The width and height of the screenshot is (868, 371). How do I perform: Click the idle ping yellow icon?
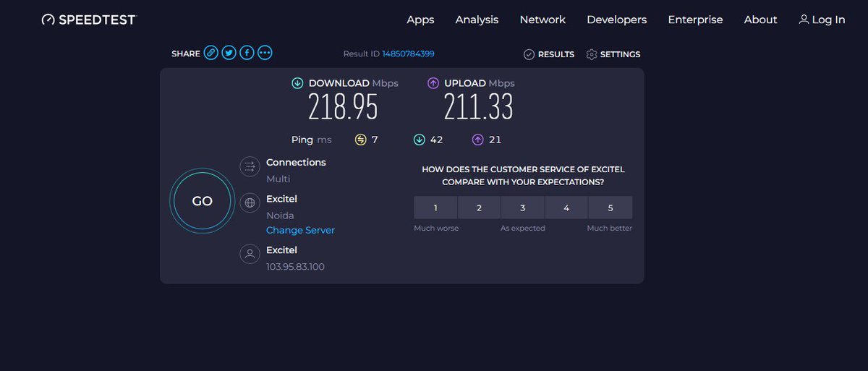[361, 140]
